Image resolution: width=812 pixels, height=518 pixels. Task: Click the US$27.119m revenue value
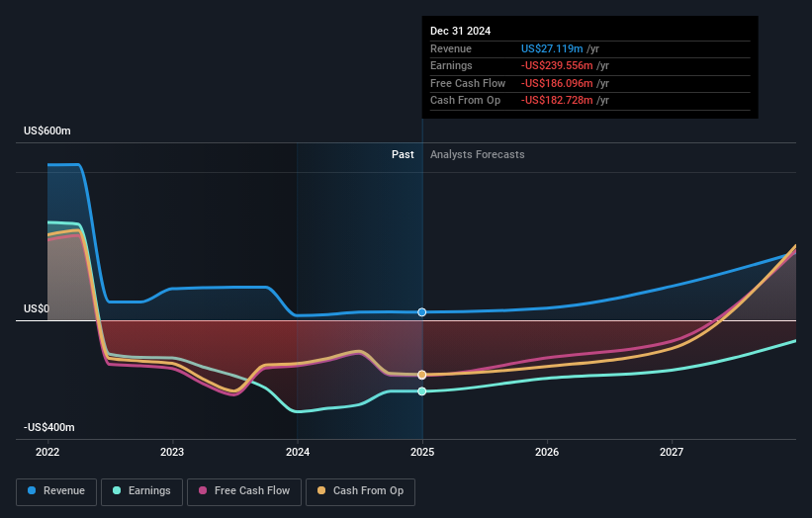tap(552, 48)
